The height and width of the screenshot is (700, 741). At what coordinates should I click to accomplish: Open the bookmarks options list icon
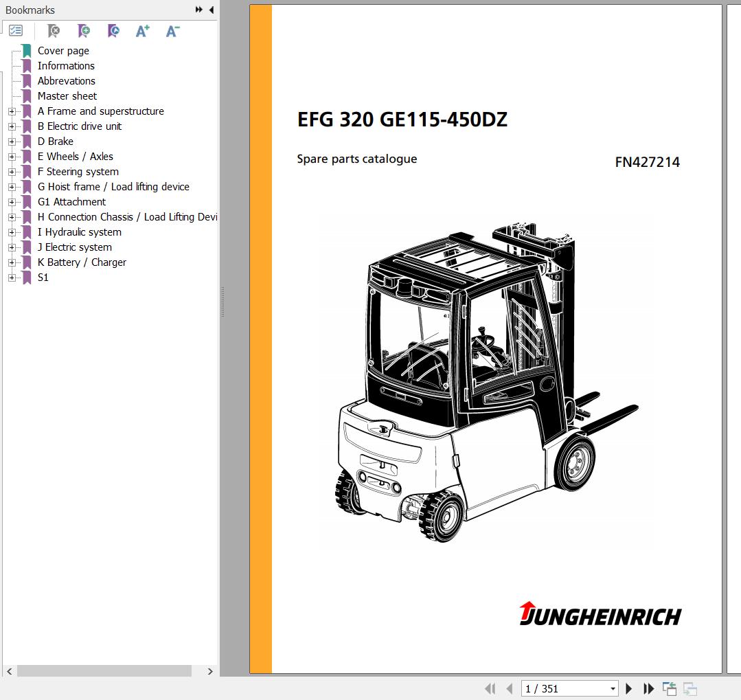tap(16, 31)
